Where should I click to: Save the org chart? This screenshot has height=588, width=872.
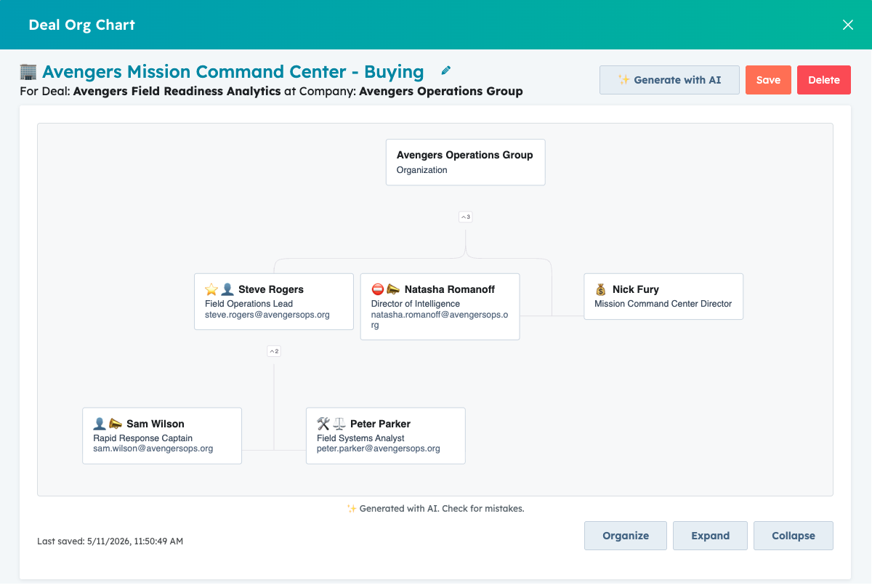(768, 80)
